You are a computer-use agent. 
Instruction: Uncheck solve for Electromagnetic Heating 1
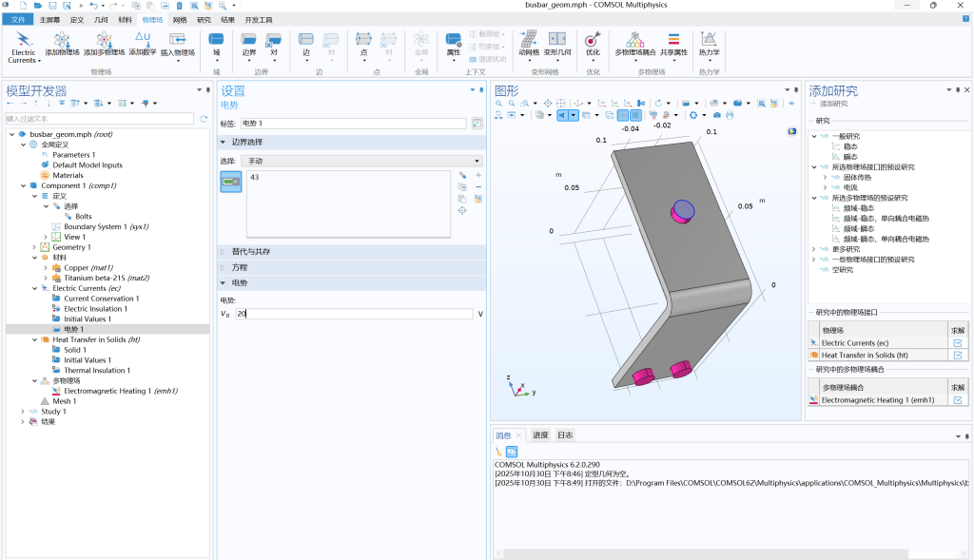958,400
